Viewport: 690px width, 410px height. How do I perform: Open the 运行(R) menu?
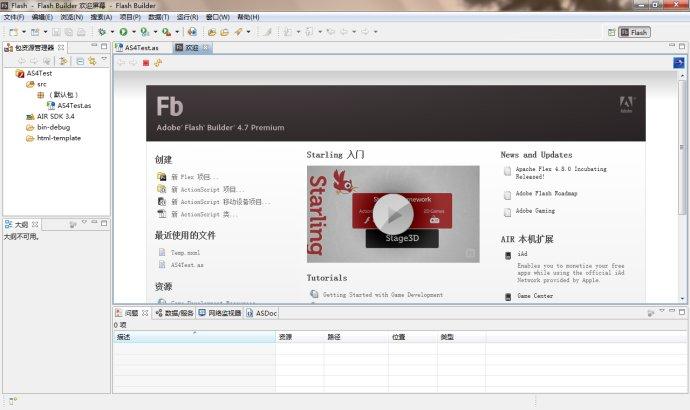[x=187, y=17]
